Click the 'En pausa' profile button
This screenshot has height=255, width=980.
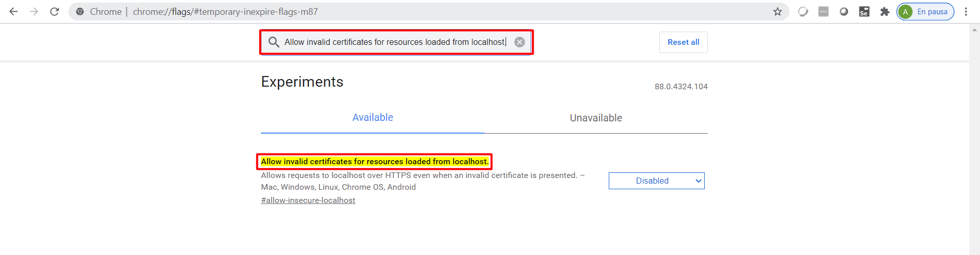925,12
